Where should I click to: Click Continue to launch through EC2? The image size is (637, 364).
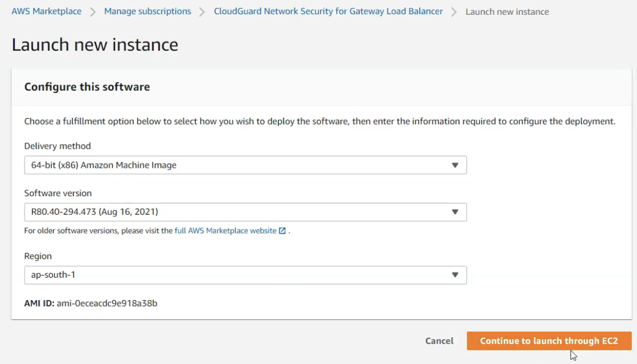(x=549, y=341)
